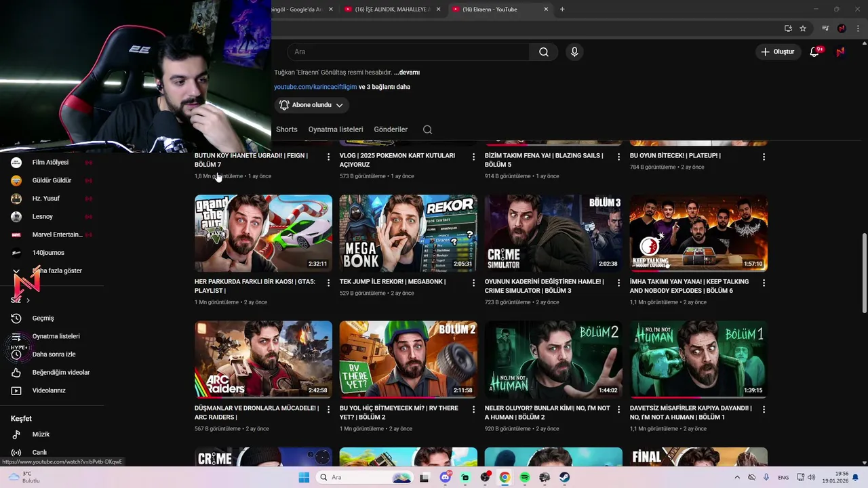
Task: Open ve 3 bağlantı daha links
Action: 384,87
